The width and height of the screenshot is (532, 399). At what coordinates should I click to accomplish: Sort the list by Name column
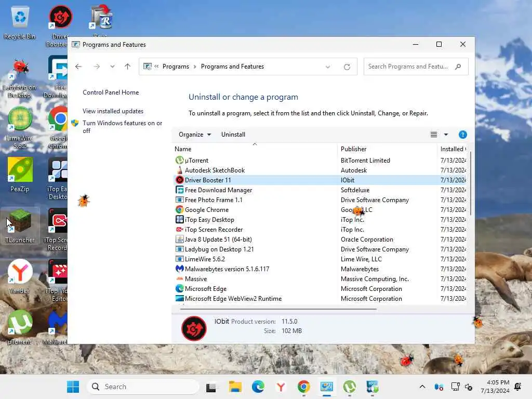click(x=255, y=149)
